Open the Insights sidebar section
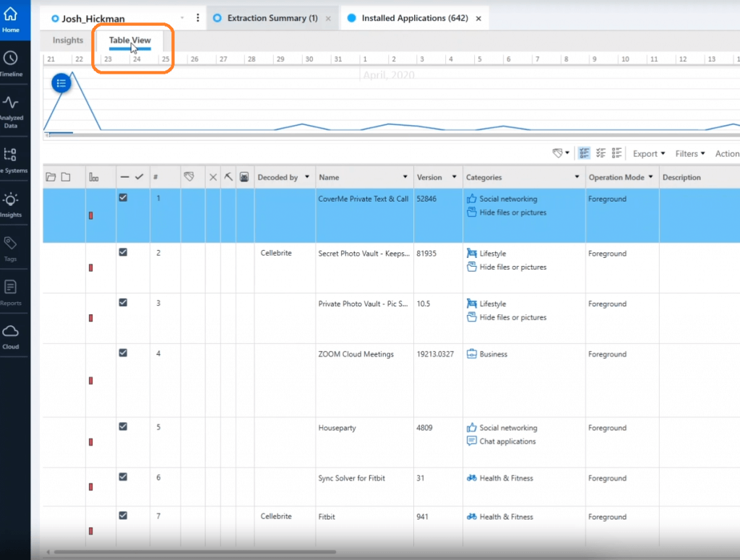740x560 pixels. point(11,204)
